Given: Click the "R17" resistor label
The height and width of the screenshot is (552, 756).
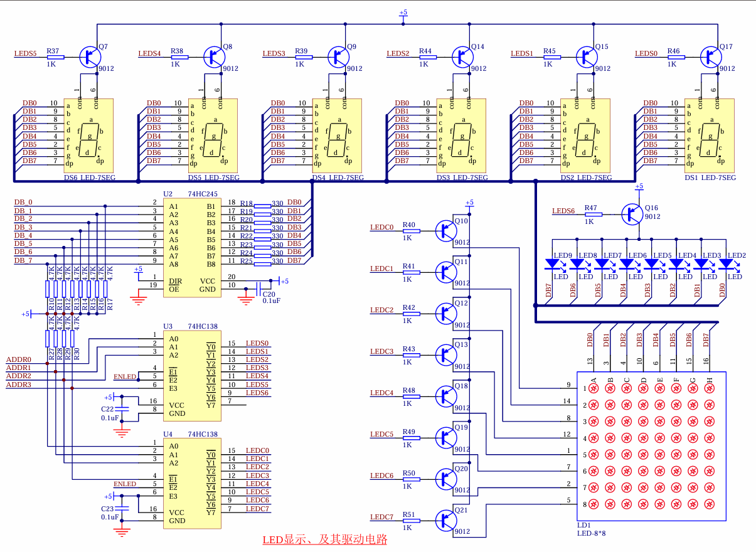Looking at the screenshot, I should point(110,305).
